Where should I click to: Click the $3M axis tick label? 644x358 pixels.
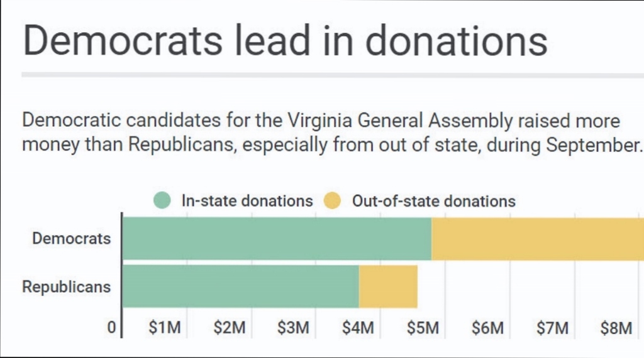click(293, 328)
